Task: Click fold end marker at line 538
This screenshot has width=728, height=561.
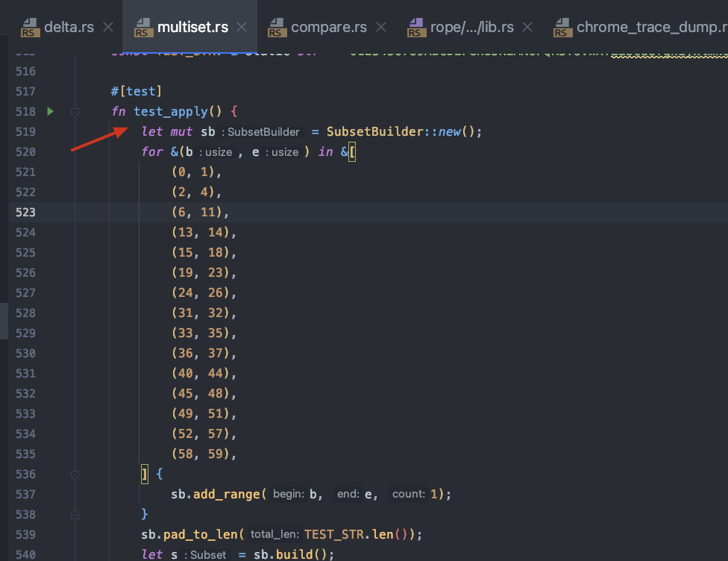Action: [75, 515]
